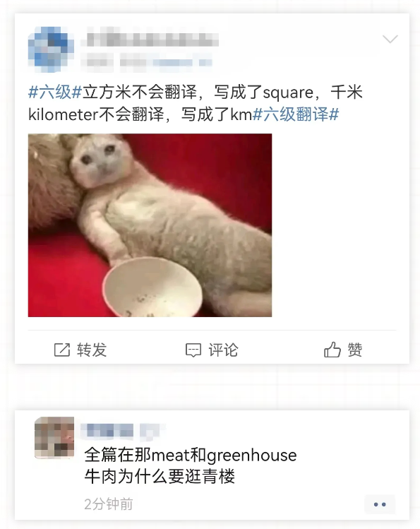Open the post options chevron menu

click(390, 39)
